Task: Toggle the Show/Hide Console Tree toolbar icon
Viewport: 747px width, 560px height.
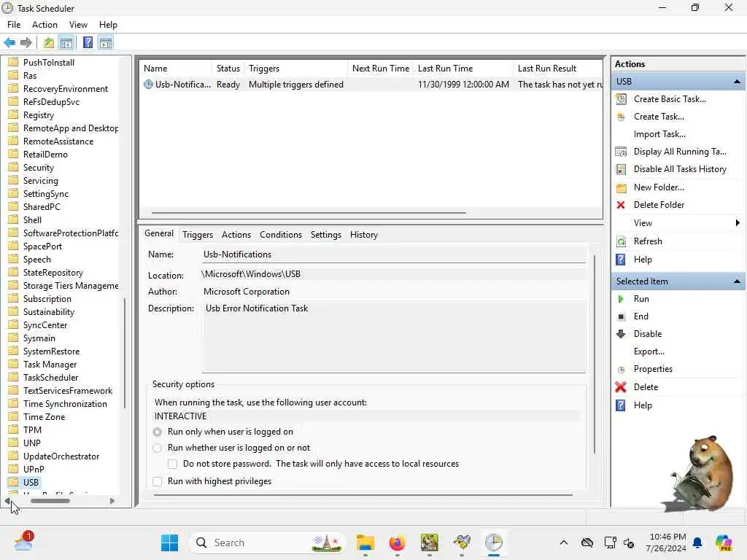Action: click(66, 43)
